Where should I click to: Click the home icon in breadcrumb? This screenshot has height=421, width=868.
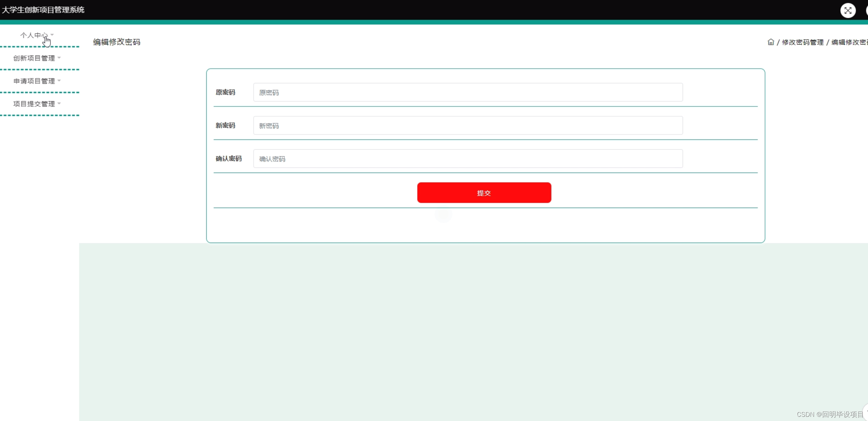(771, 42)
